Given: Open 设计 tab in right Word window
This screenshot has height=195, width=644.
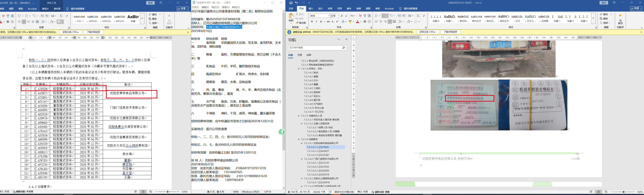Looking at the screenshot, I should (321, 9).
